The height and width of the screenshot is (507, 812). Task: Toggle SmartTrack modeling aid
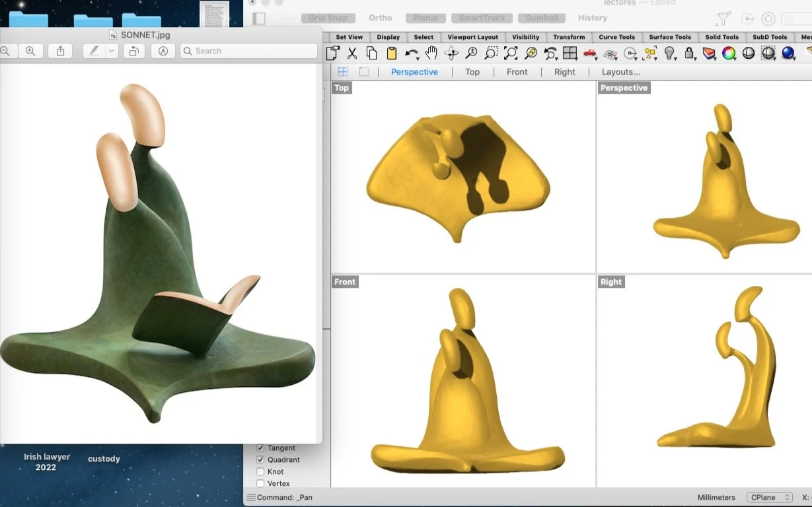click(x=482, y=18)
